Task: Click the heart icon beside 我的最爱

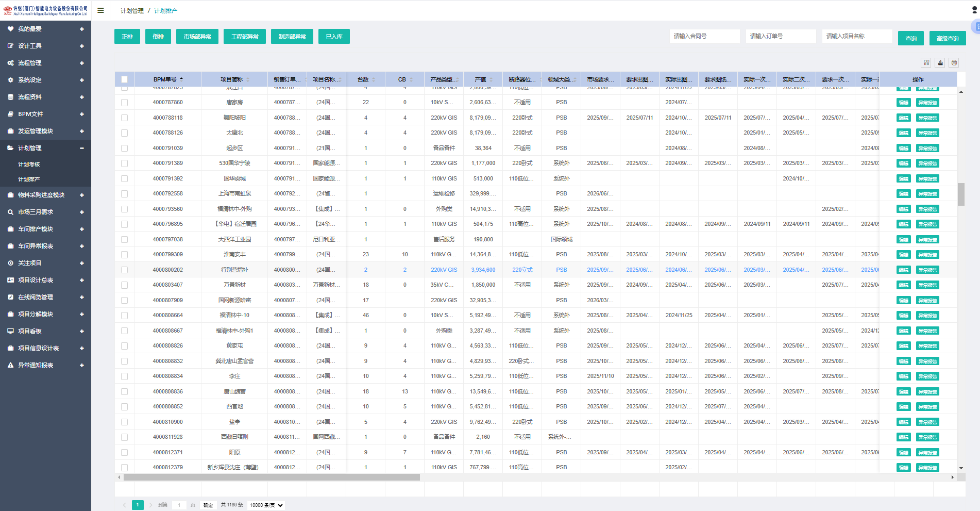Action: click(x=10, y=29)
